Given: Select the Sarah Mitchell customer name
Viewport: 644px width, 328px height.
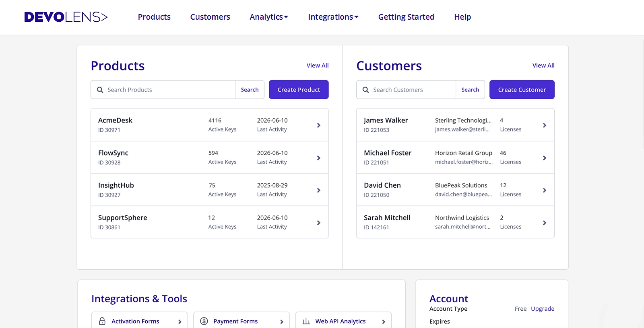Looking at the screenshot, I should pos(387,217).
